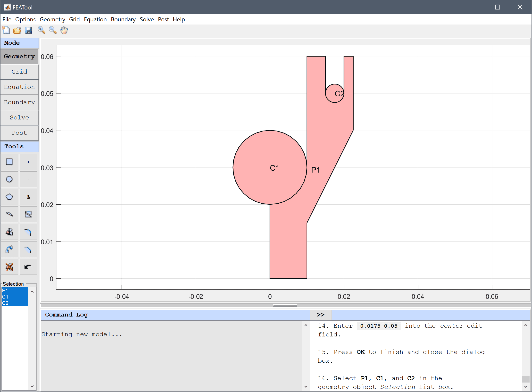Select the pan hand tool
This screenshot has width=532, height=392.
64,30
